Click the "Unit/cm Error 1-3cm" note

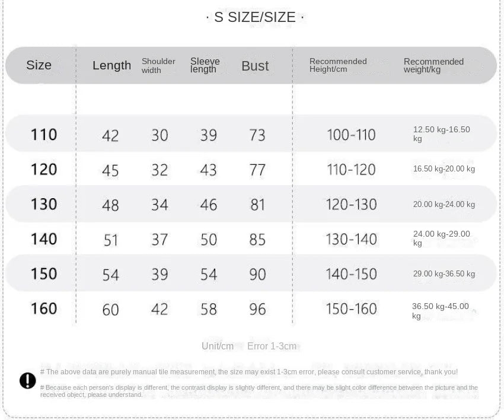(248, 346)
